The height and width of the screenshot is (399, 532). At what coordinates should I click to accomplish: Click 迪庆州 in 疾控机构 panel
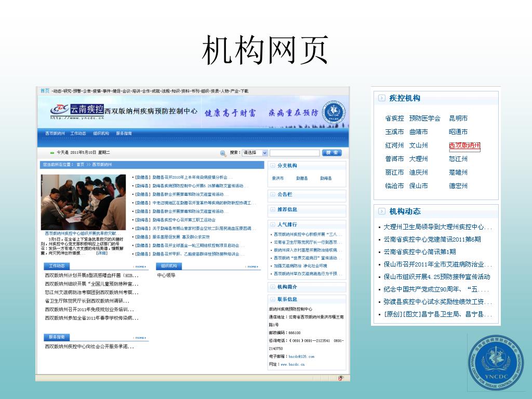(418, 172)
